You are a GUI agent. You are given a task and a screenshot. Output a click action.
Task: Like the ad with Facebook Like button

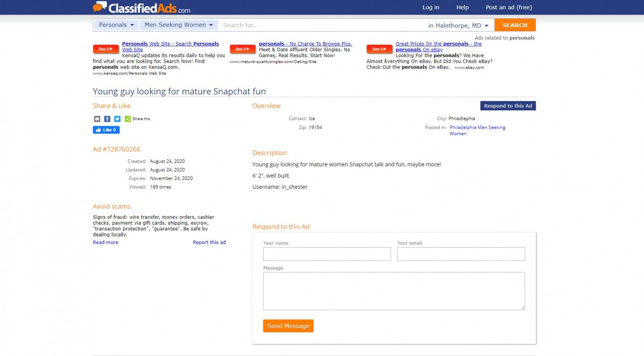click(106, 130)
